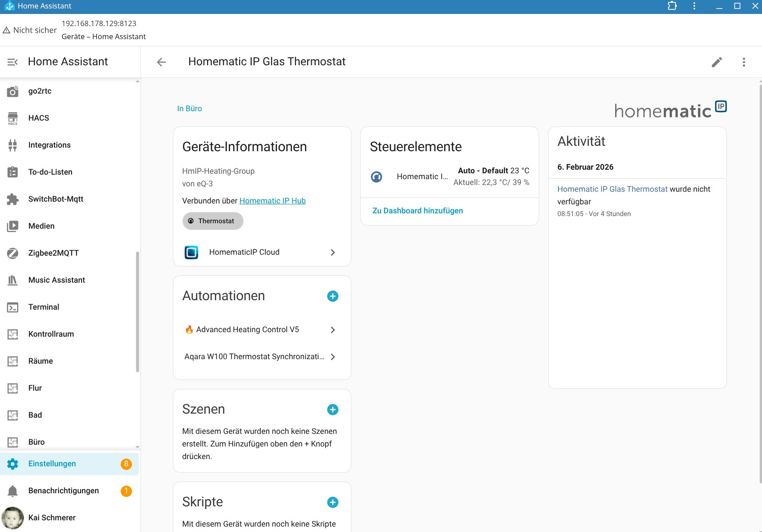This screenshot has height=532, width=762.
Task: Open Homematic IP Glas Thermostat activity link
Action: click(612, 189)
